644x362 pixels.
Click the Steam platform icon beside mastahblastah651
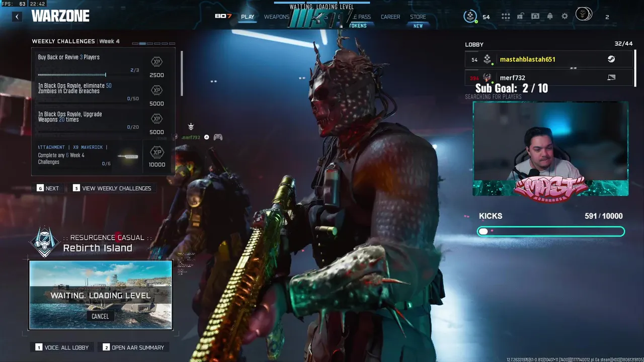[x=611, y=59]
